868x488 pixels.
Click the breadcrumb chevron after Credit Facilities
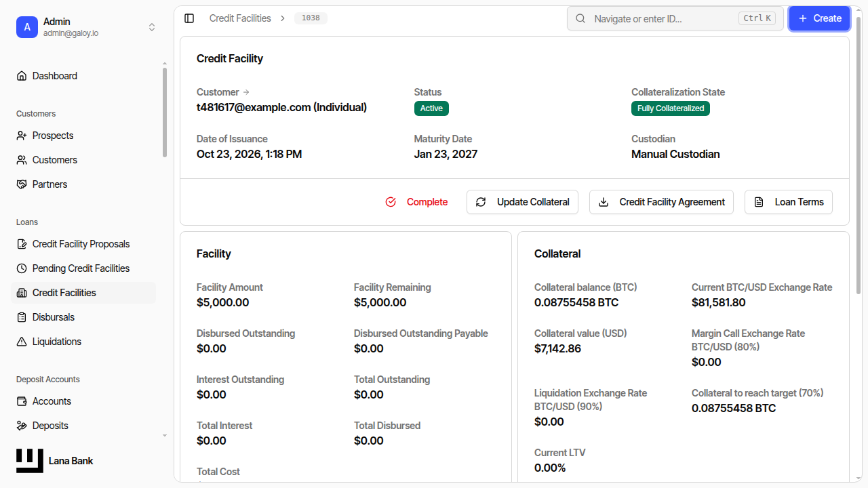(x=283, y=18)
